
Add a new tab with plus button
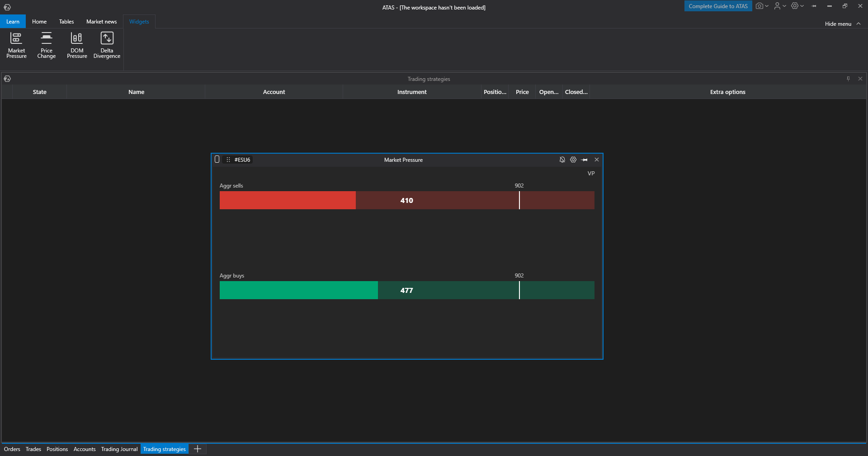coord(198,449)
